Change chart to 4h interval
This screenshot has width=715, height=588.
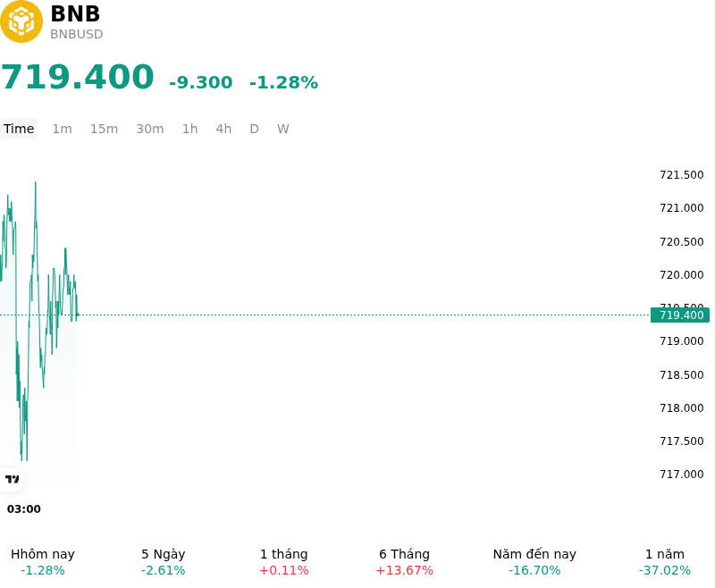pos(223,129)
